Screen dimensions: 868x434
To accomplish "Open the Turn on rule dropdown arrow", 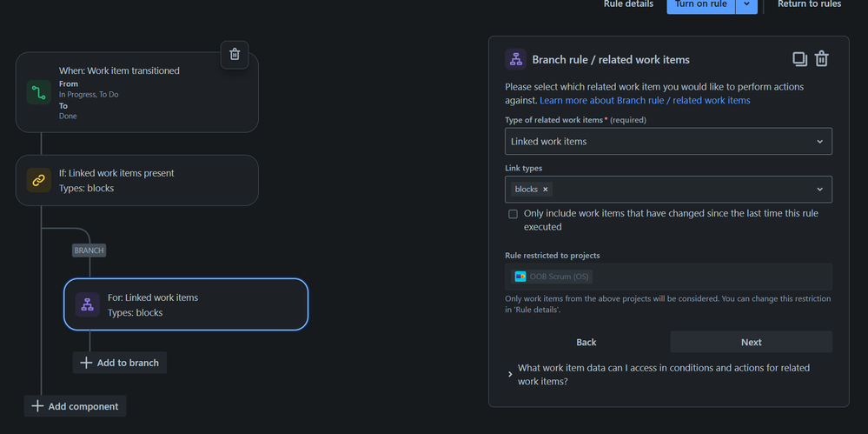I will [746, 4].
